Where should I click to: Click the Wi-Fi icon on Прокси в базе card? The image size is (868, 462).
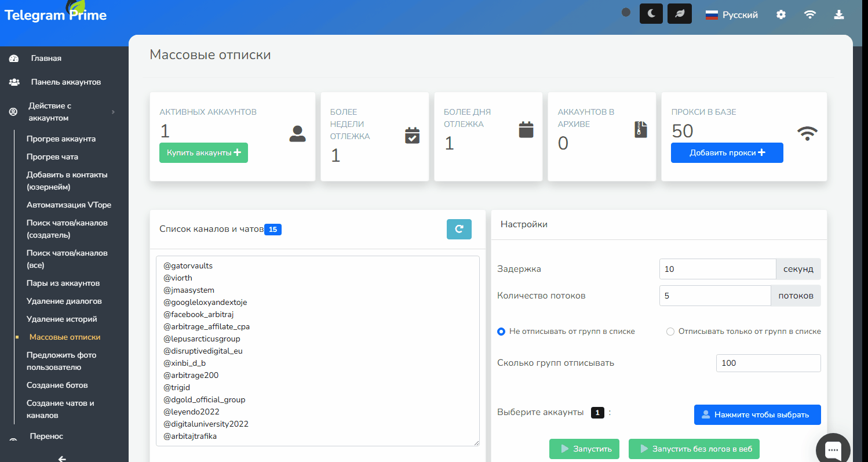(807, 134)
